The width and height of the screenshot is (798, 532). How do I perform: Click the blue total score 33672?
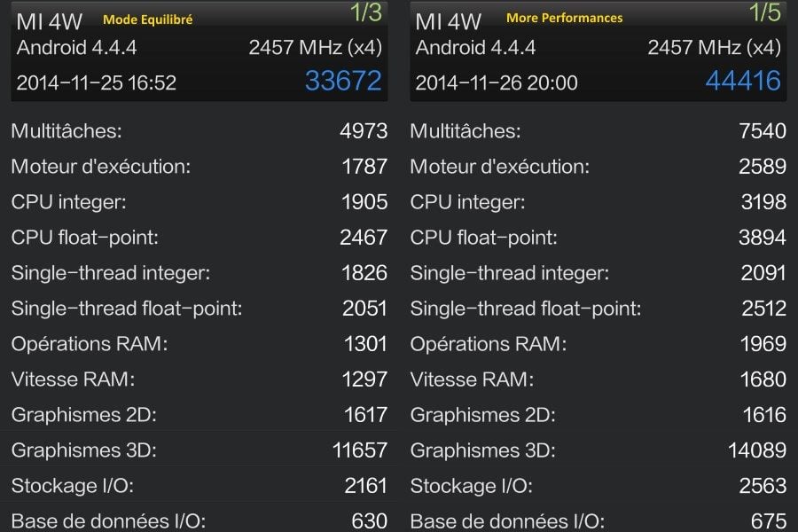pyautogui.click(x=343, y=81)
